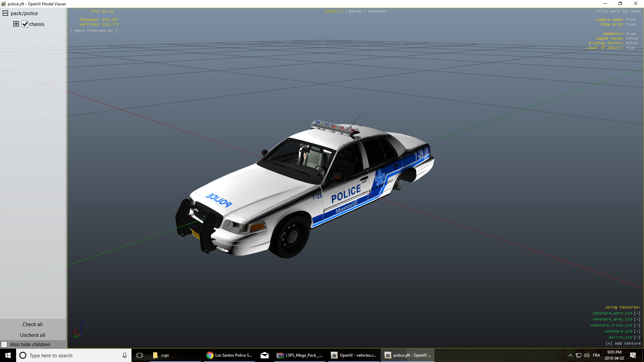Expand More information details
Image resolution: width=644 pixels, height=362 pixels.
coord(94,31)
